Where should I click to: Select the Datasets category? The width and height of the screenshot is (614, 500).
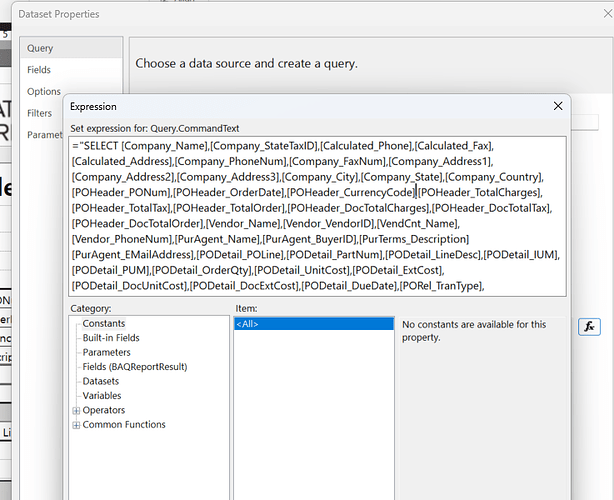101,381
